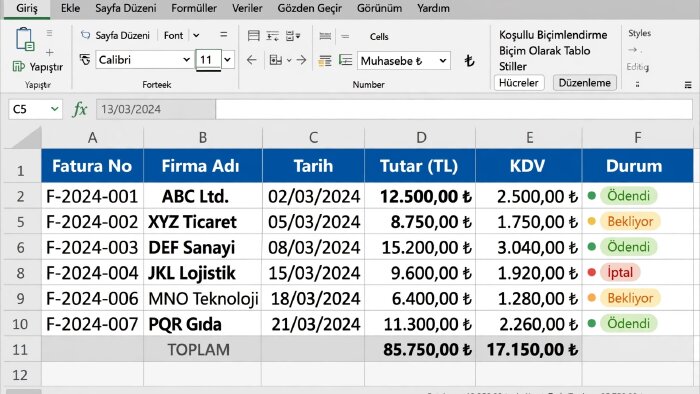
Task: Click the İptal status badge
Action: [620, 272]
